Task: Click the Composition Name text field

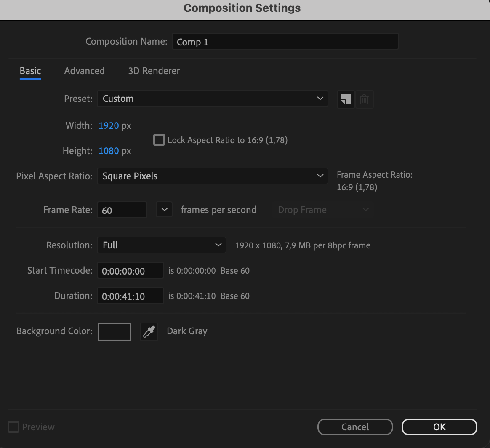Action: (285, 42)
